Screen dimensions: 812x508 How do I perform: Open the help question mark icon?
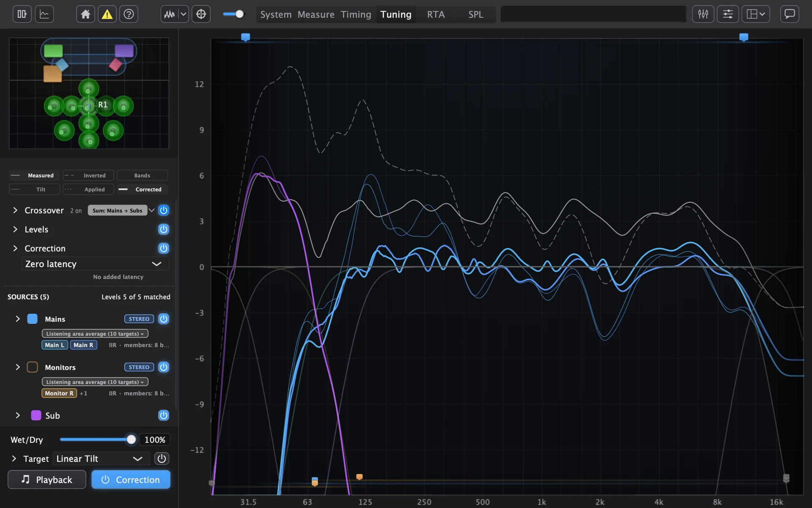point(129,14)
